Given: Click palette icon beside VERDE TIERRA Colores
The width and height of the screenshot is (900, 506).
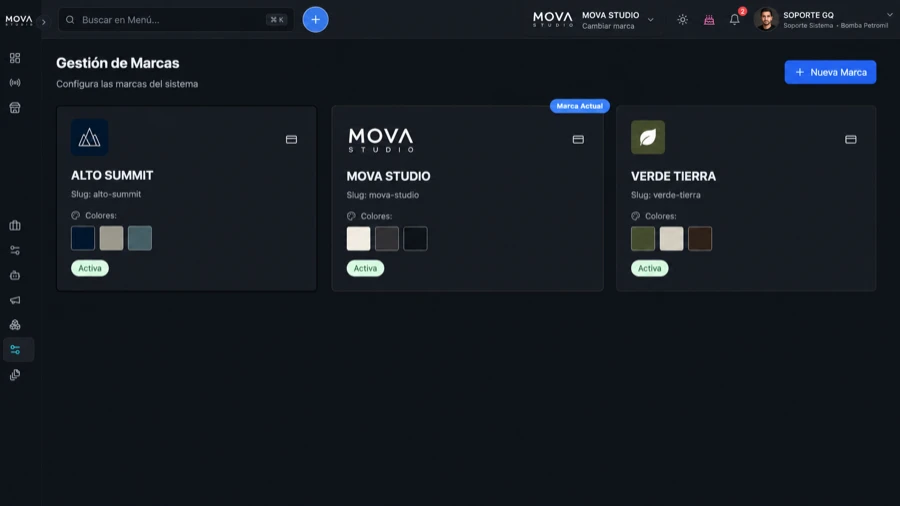Looking at the screenshot, I should coord(636,216).
